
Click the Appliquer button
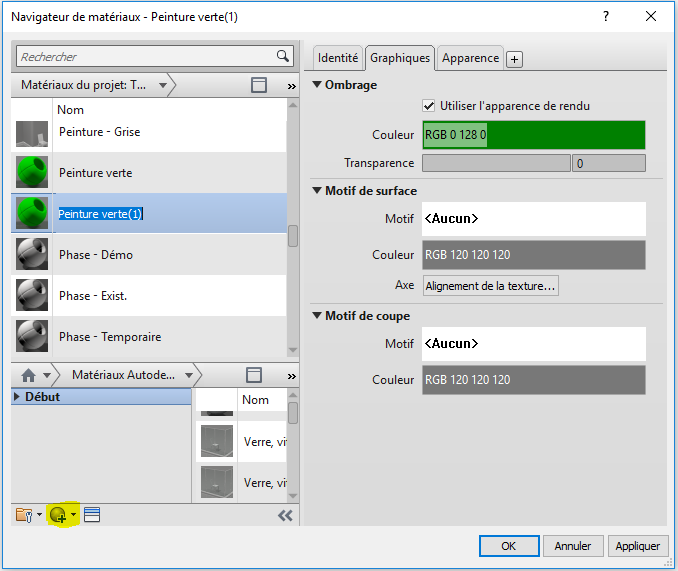(x=637, y=546)
